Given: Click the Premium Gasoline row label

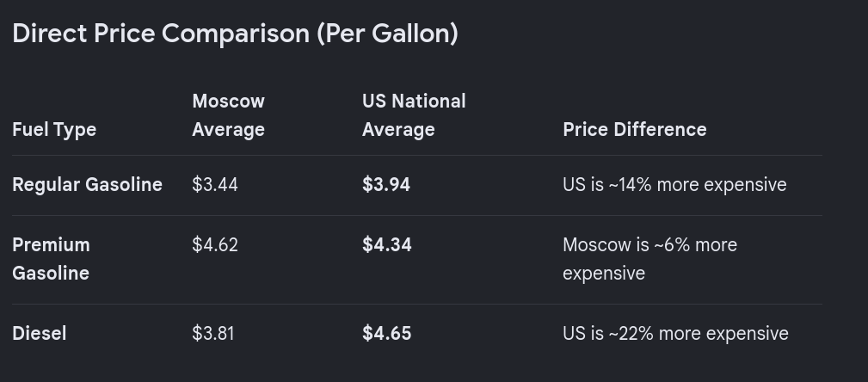Looking at the screenshot, I should click(51, 259).
